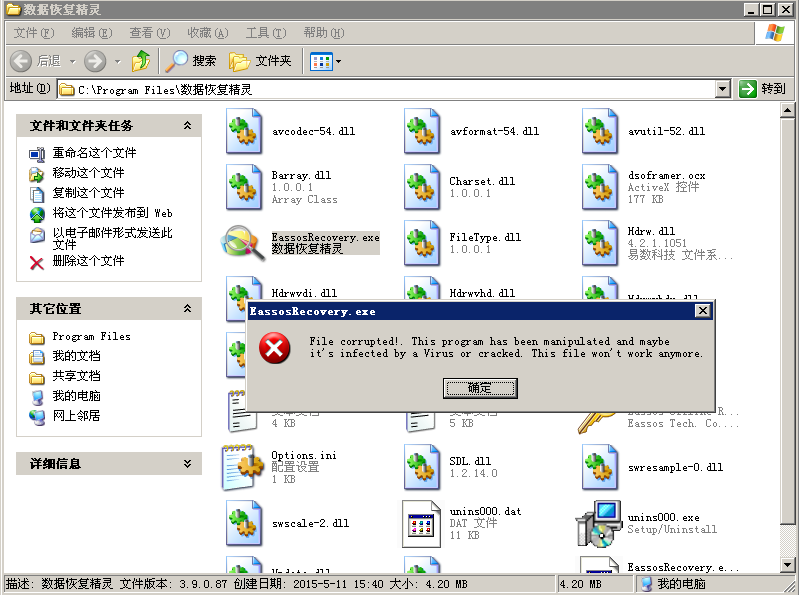Viewport: 799px width, 595px height.
Task: Click 重命名这个文件 link
Action: coord(94,152)
